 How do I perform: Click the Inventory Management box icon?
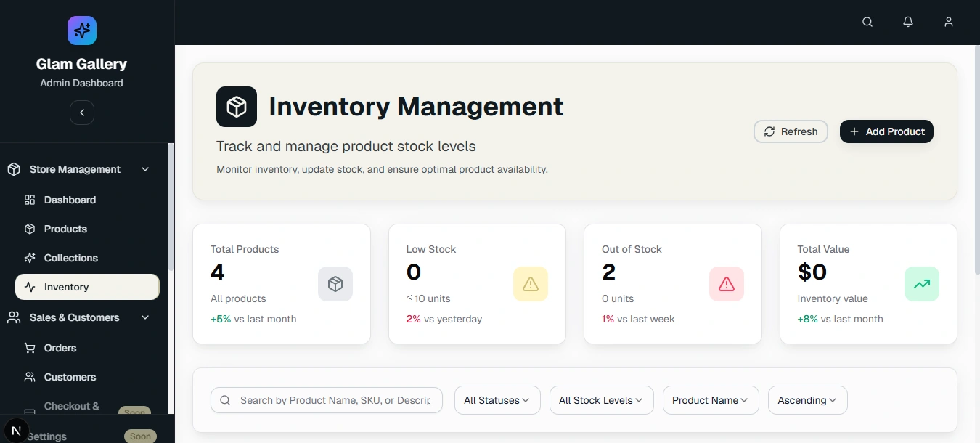pos(237,107)
